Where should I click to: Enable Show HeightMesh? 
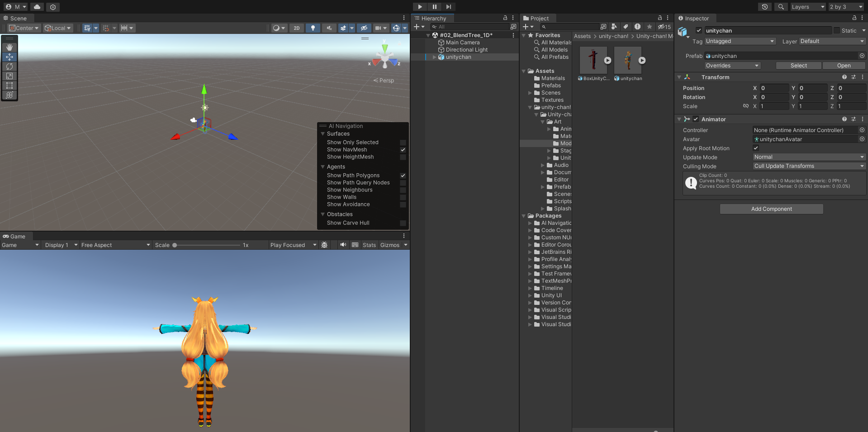click(x=403, y=157)
